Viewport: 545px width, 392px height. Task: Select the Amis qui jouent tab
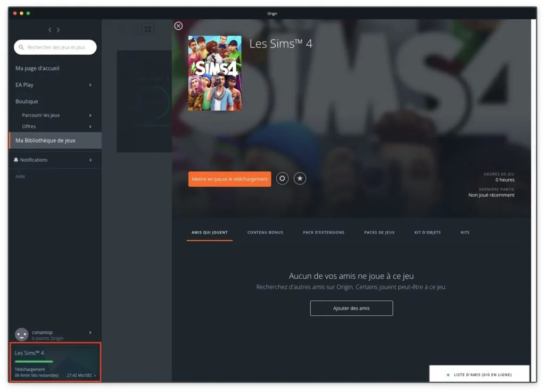click(x=210, y=232)
